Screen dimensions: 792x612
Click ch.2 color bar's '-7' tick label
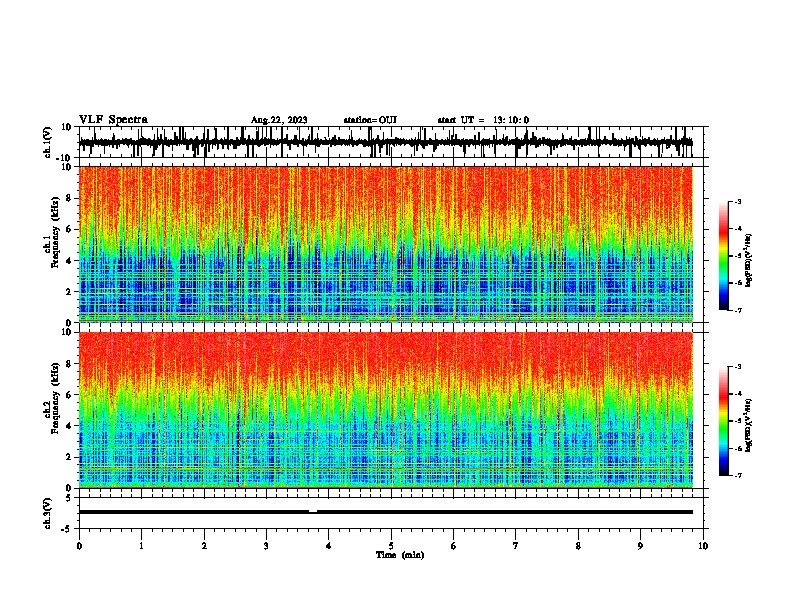(738, 476)
